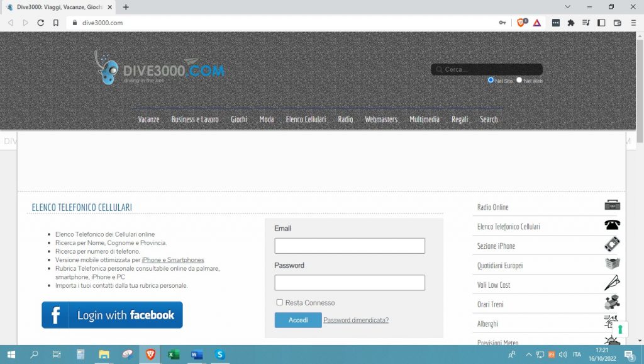Go to the Webmasters menu section
The height and width of the screenshot is (364, 644).
point(381,119)
